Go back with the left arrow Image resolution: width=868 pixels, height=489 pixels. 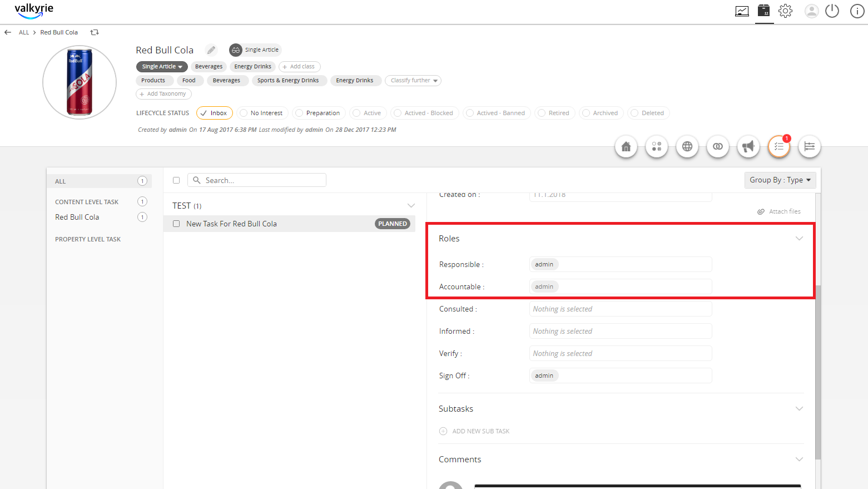point(8,32)
